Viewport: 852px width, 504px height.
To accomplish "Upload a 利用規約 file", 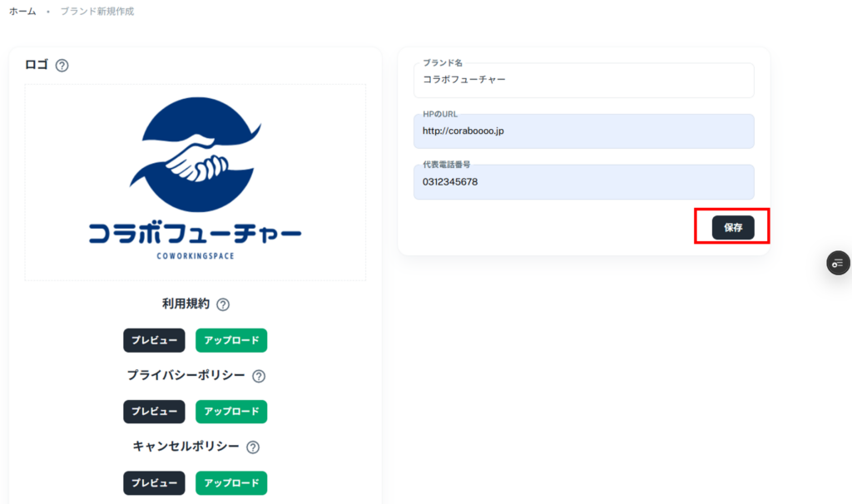I will click(231, 340).
